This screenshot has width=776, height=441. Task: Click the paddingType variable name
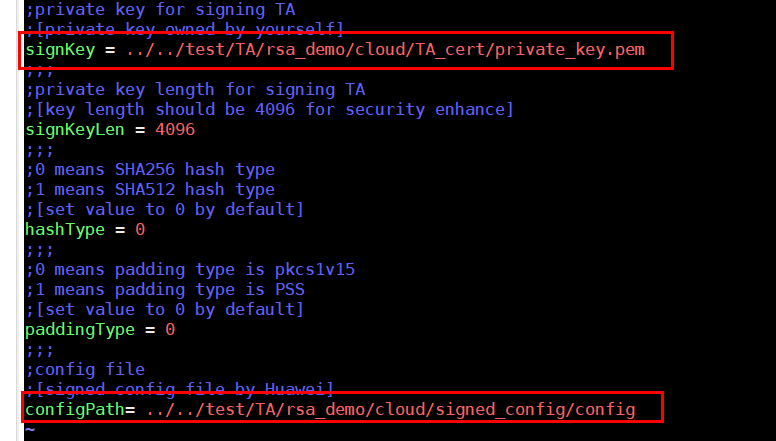(80, 330)
